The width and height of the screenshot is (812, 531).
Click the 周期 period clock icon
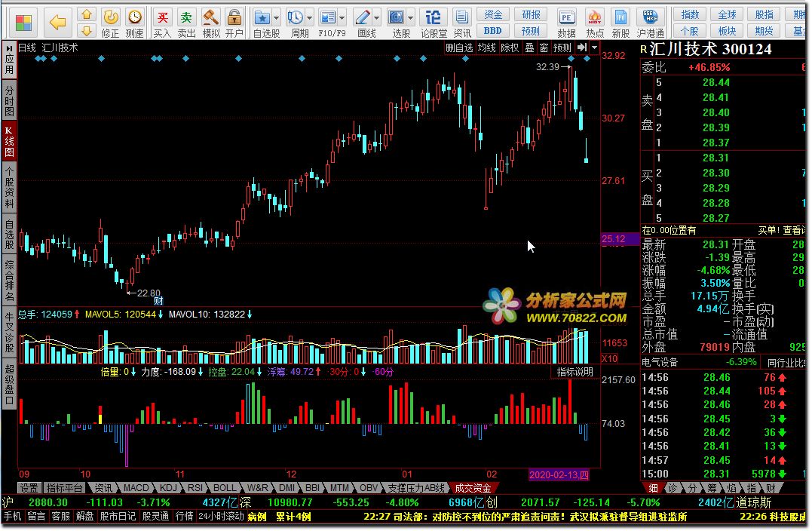(296, 18)
